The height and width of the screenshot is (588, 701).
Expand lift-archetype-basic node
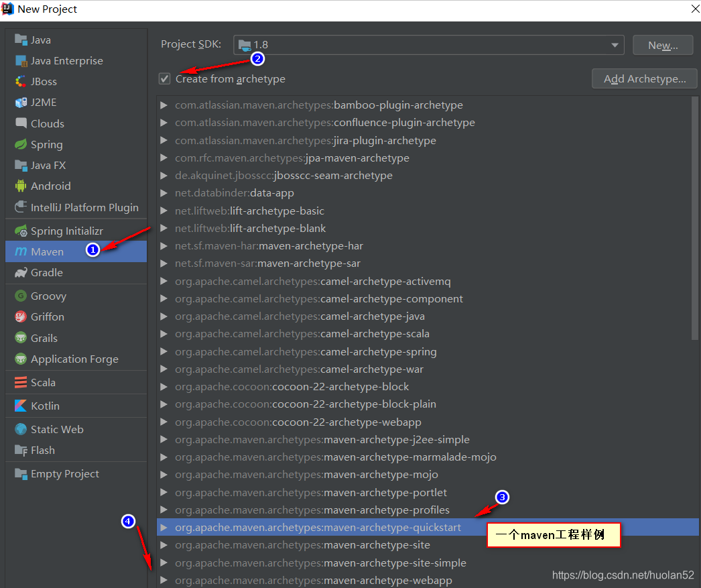(164, 211)
